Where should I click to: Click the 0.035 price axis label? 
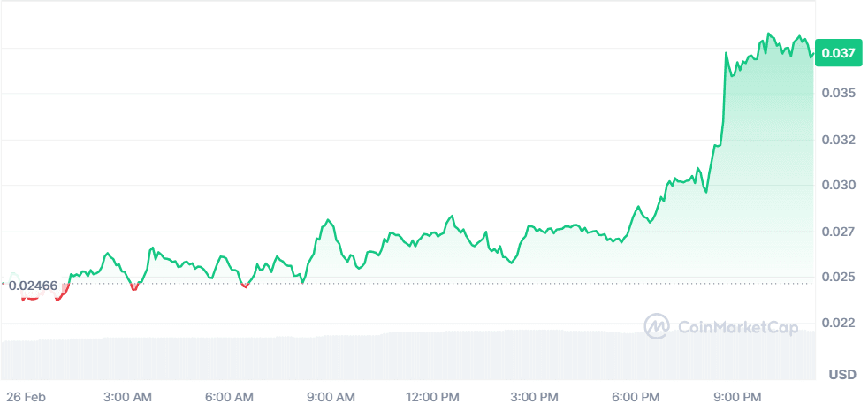pos(838,93)
